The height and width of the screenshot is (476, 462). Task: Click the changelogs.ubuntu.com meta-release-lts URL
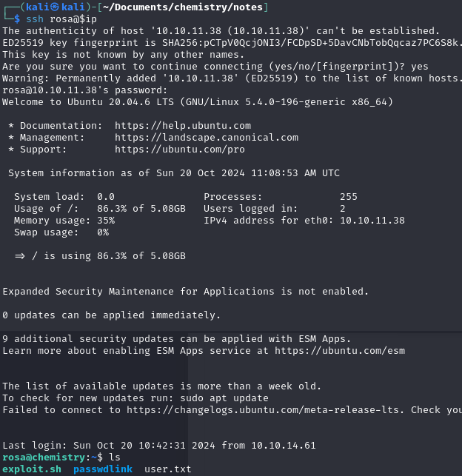(263, 410)
